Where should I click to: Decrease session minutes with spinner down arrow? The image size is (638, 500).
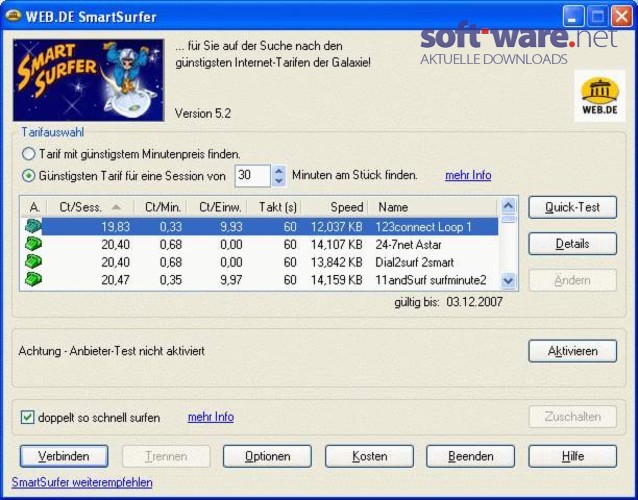click(279, 181)
